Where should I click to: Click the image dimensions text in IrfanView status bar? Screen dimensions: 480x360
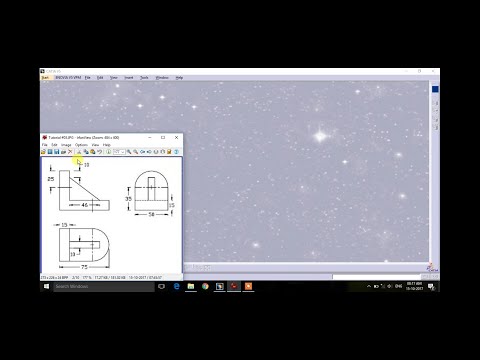click(x=54, y=277)
